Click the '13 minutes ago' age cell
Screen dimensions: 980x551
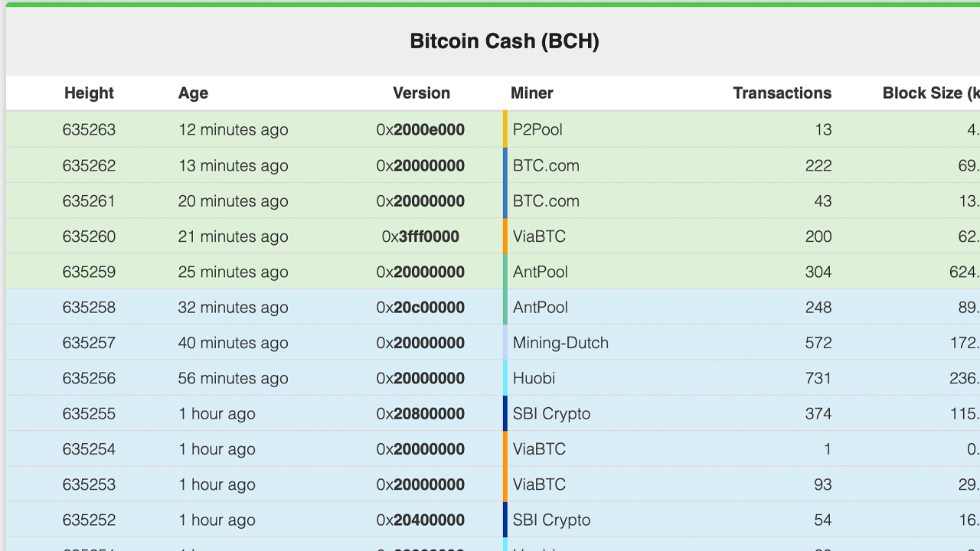coord(234,165)
